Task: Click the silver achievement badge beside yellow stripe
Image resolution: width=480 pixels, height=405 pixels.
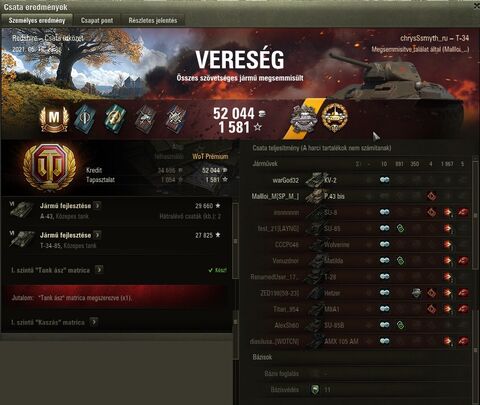Action: [303, 119]
